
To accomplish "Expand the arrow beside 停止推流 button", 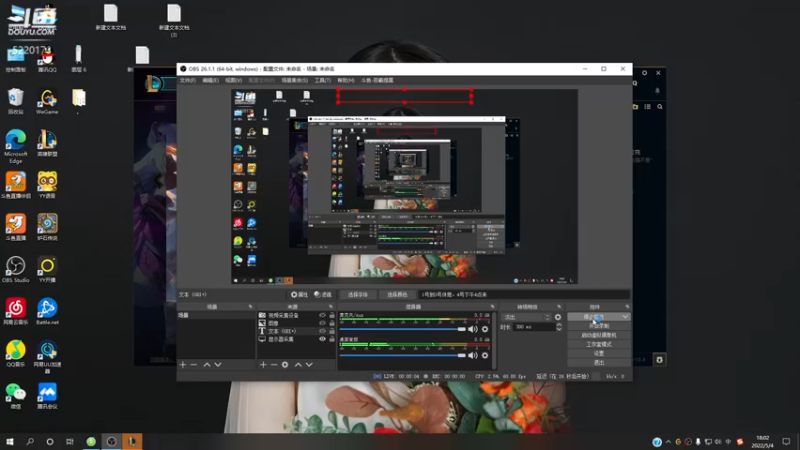I will (x=625, y=317).
